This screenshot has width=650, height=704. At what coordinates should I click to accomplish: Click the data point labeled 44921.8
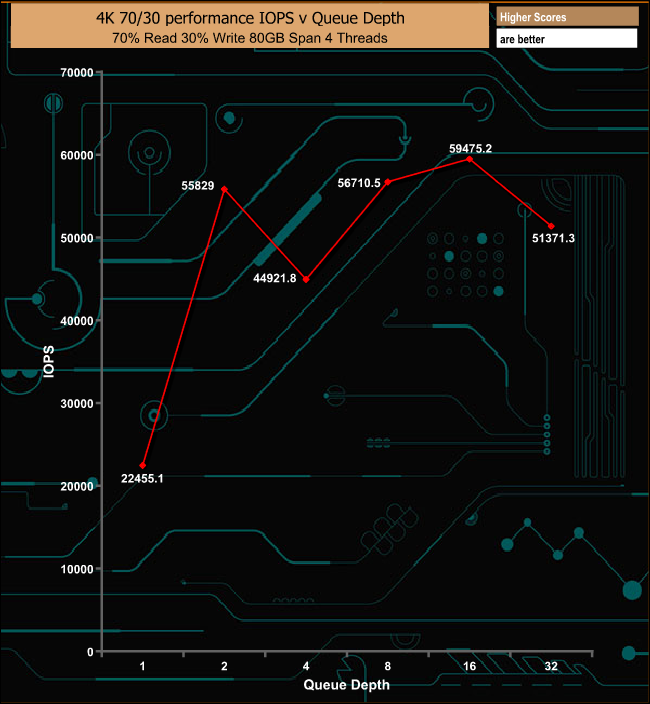tap(306, 279)
